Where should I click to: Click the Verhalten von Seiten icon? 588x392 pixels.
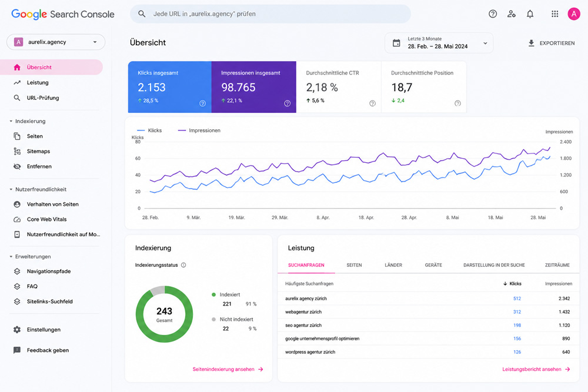pyautogui.click(x=17, y=205)
